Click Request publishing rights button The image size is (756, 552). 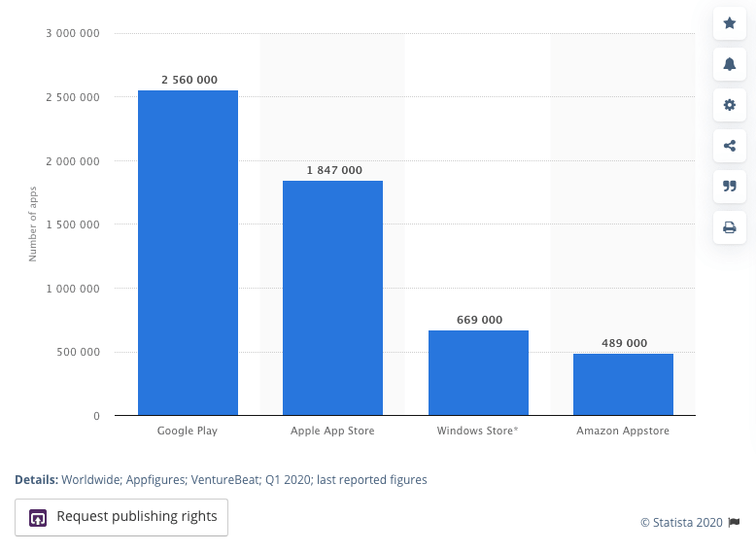coord(121,517)
